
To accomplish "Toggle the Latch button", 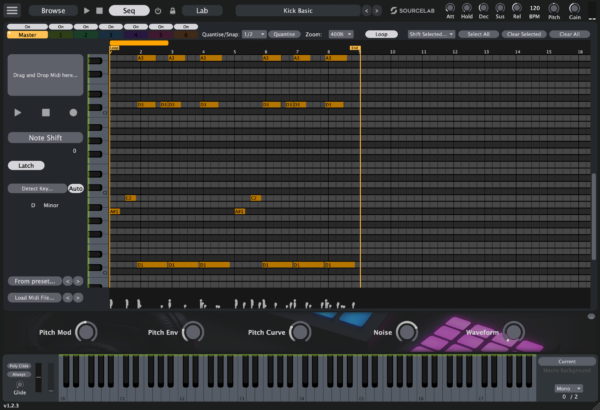I will pos(26,165).
